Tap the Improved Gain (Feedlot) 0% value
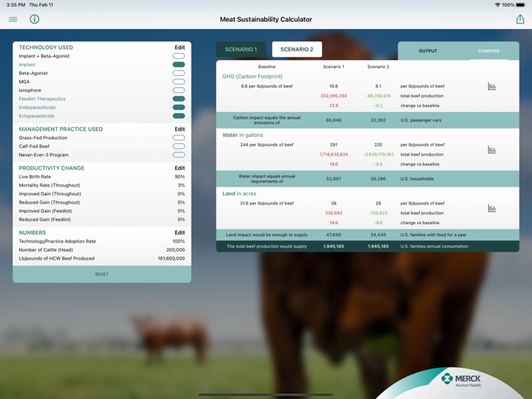This screenshot has height=399, width=532. [x=181, y=211]
